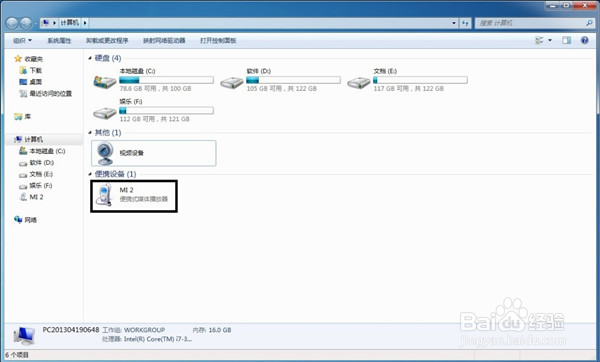Click the D: drive capacity bar
This screenshot has width=600, height=362.
[293, 80]
